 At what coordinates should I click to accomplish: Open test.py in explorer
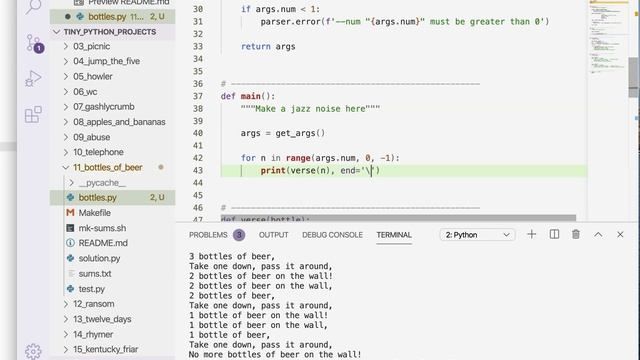coord(91,289)
